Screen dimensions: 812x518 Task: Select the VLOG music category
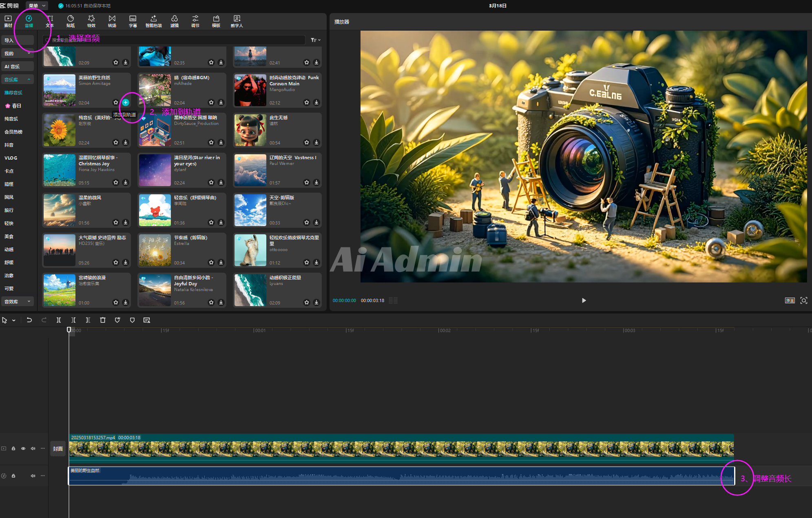[x=11, y=158]
